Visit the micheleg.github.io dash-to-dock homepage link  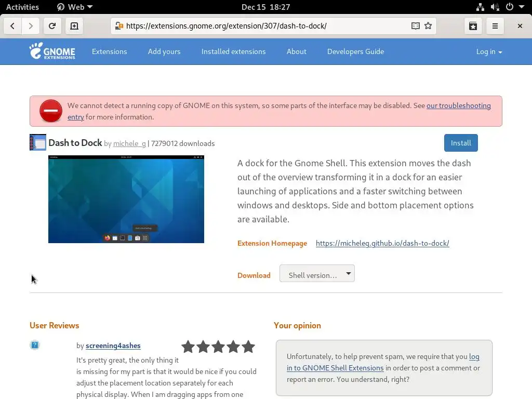(382, 243)
